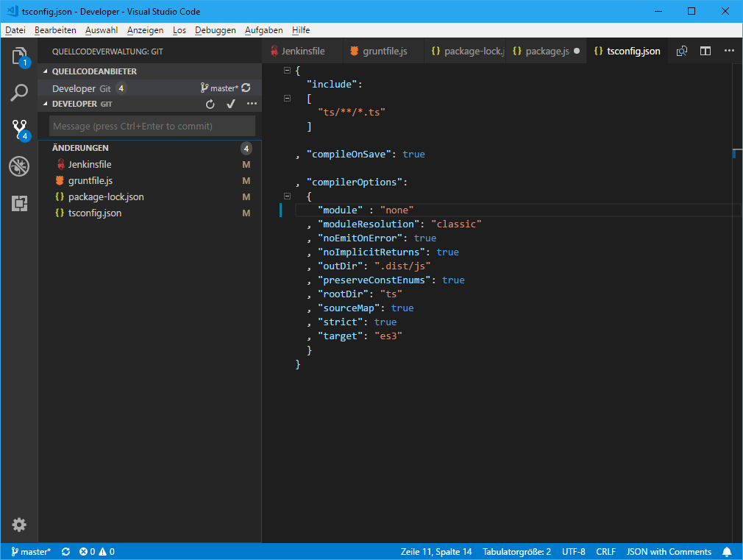This screenshot has height=560, width=743.
Task: Refresh the Git repository with the refresh icon
Action: coord(210,104)
